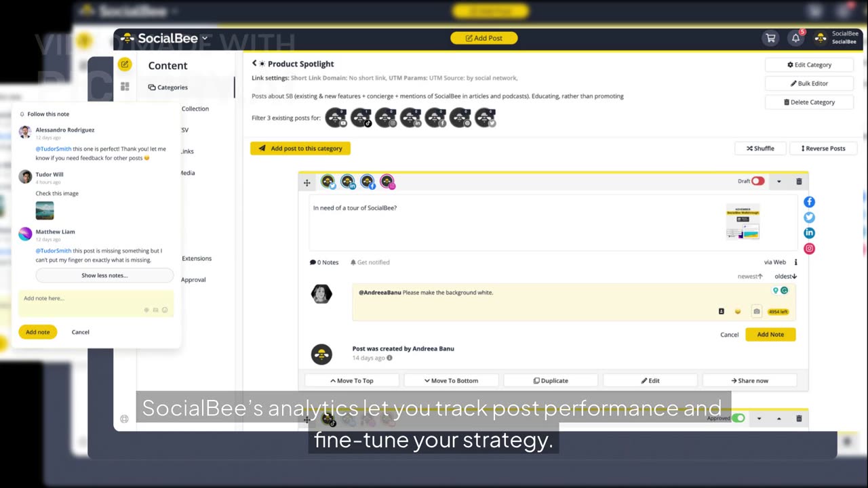Image resolution: width=868 pixels, height=488 pixels.
Task: Select the post's LinkedIn profile avatar
Action: 348,182
